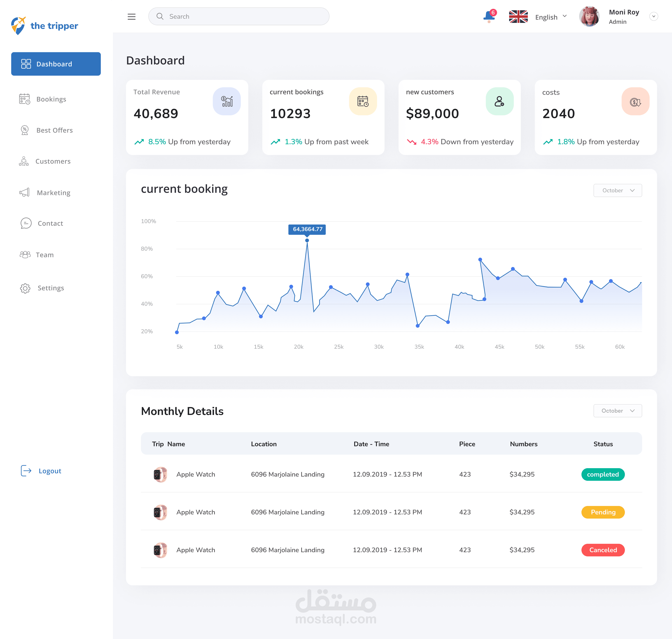Click the costs dollar icon

coord(635,102)
